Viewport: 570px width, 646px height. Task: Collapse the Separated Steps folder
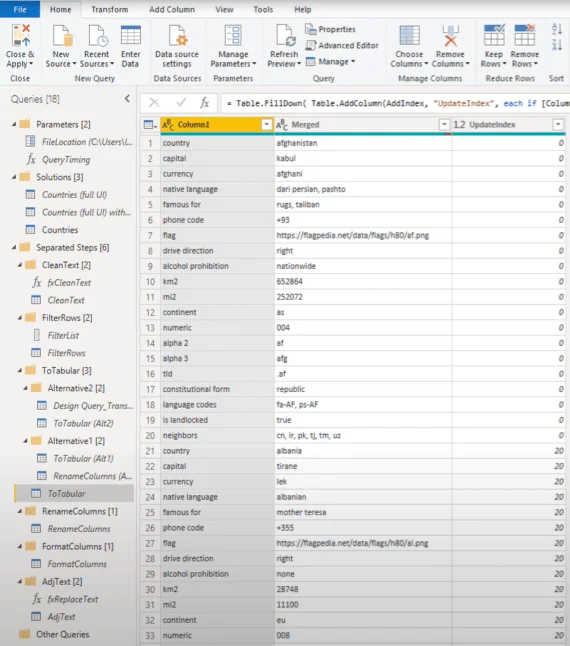click(x=14, y=248)
